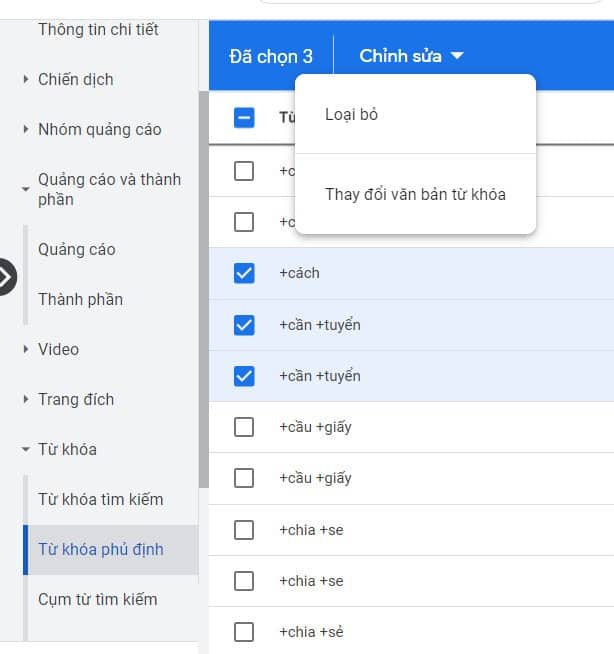Viewport: 614px width, 654px height.
Task: Expand the Video section
Action: [58, 349]
